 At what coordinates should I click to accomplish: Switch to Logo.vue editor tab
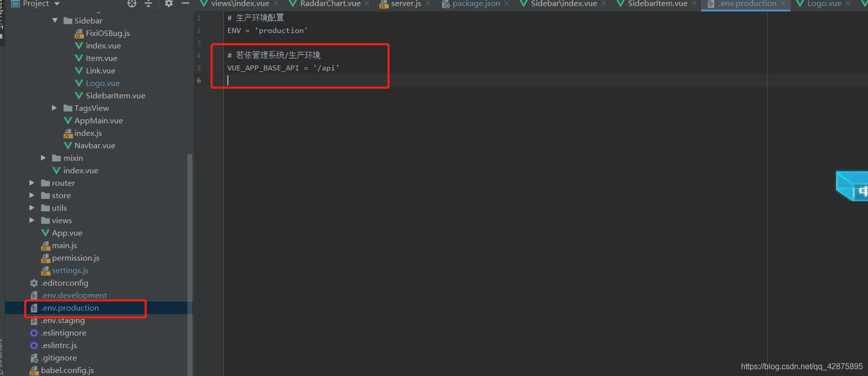tap(824, 3)
